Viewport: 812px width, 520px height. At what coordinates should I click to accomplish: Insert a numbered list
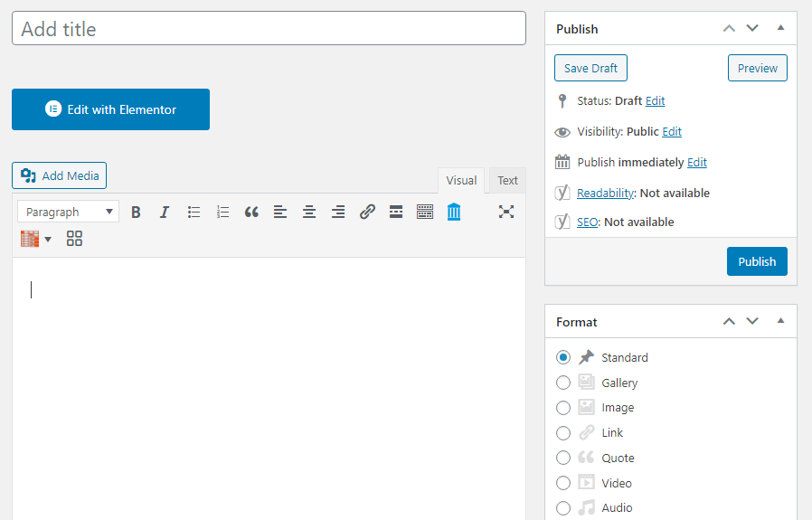click(x=222, y=212)
